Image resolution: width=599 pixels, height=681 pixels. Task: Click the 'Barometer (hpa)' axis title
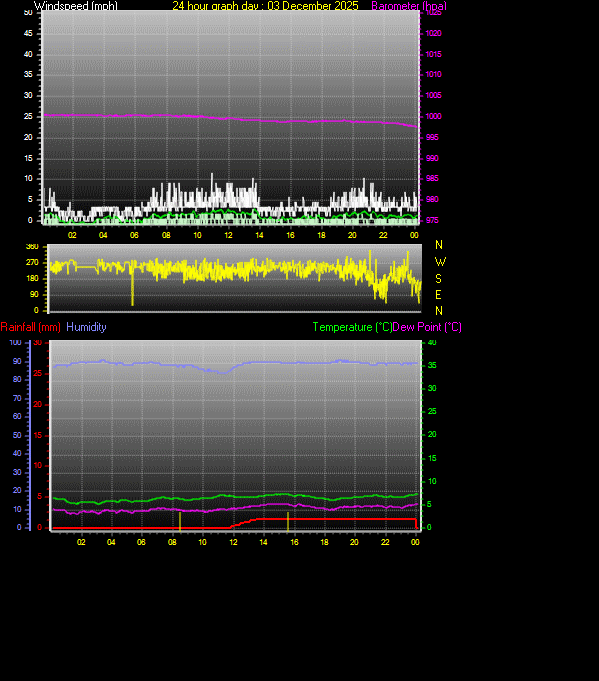pyautogui.click(x=409, y=6)
